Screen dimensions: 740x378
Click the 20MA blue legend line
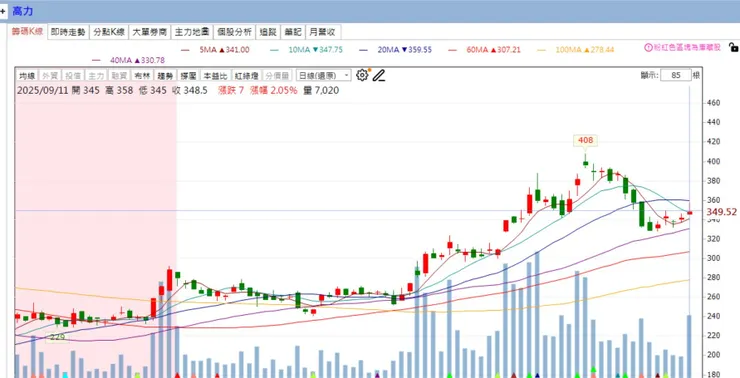click(363, 50)
